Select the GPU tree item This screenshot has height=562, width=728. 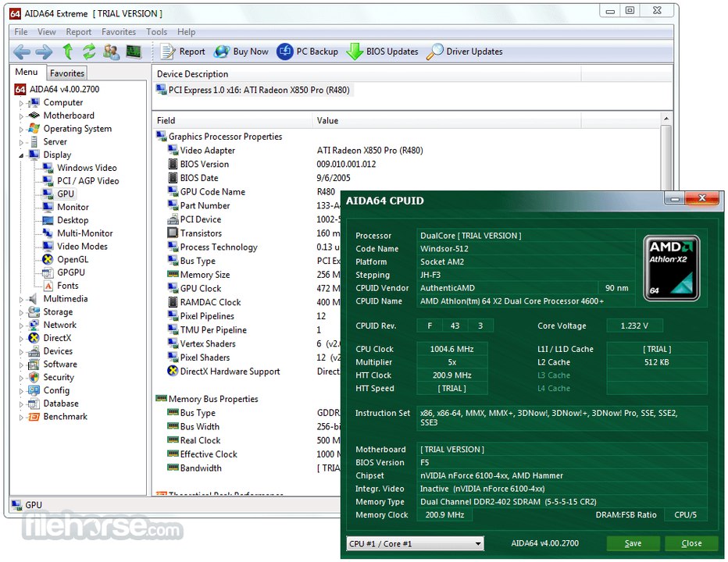[x=66, y=194]
